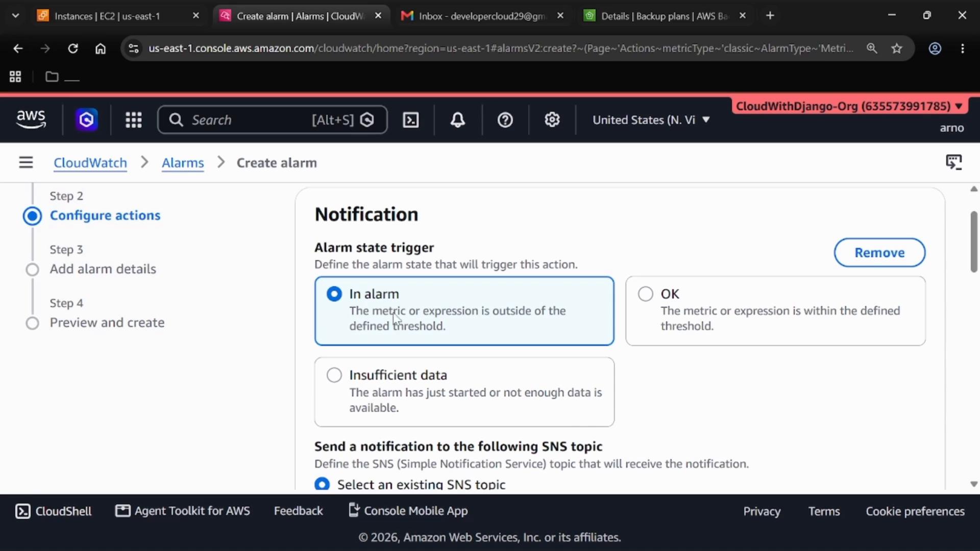
Task: Open the AWS services grid menu
Action: point(134,120)
